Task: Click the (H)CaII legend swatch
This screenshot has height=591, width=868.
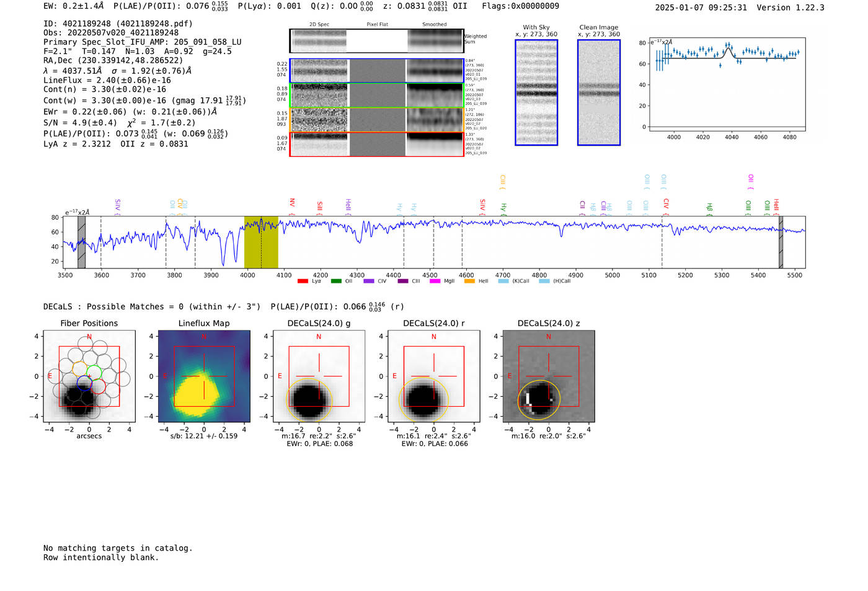Action: [x=544, y=281]
